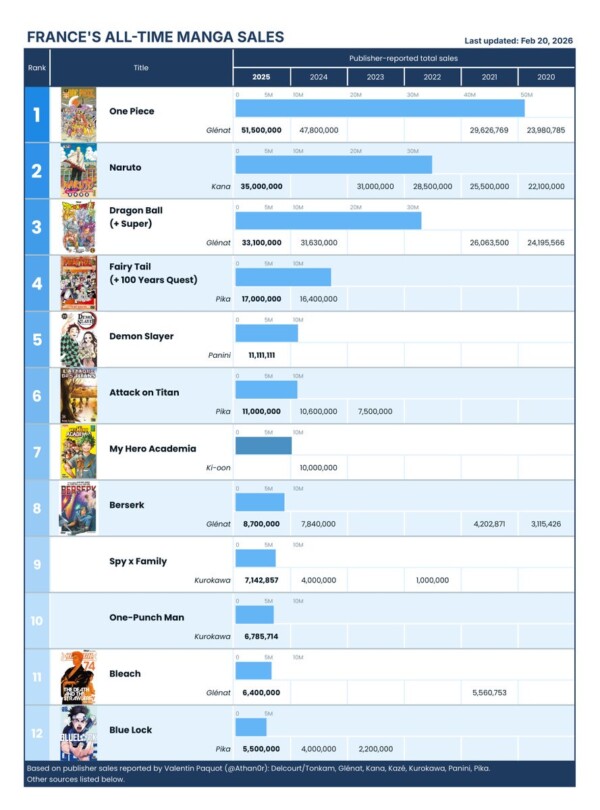Image resolution: width=600 pixels, height=810 pixels.
Task: Click the Spy x Family title
Action: pos(138,561)
